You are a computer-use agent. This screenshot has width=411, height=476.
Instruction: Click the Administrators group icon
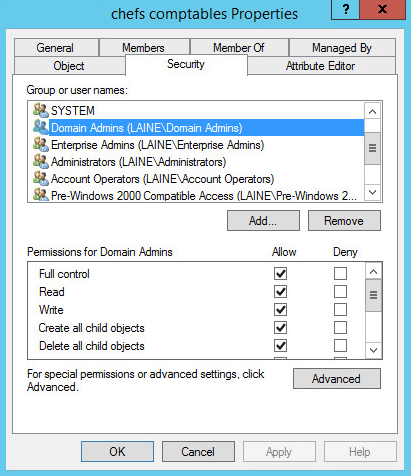[x=41, y=161]
